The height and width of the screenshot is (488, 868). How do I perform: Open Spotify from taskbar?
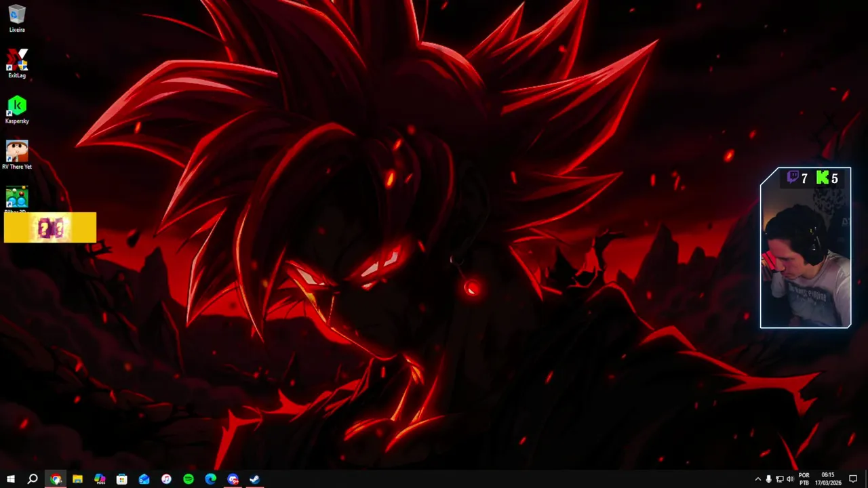(x=189, y=479)
